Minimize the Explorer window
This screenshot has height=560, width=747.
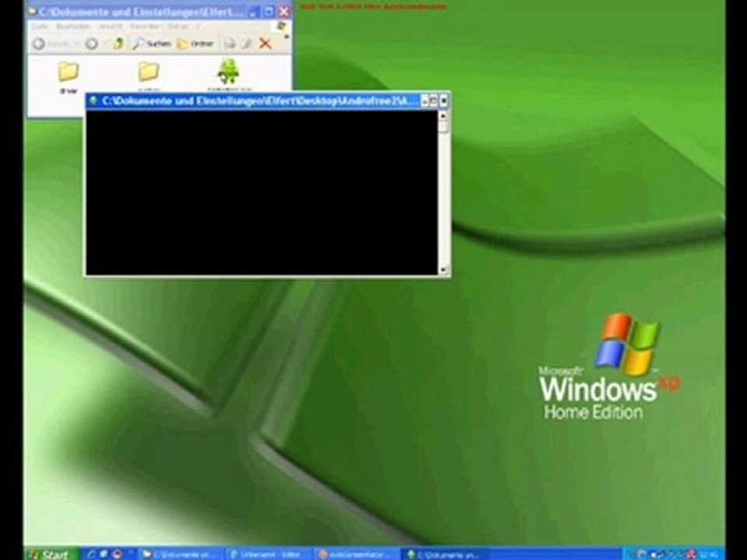pos(254,12)
